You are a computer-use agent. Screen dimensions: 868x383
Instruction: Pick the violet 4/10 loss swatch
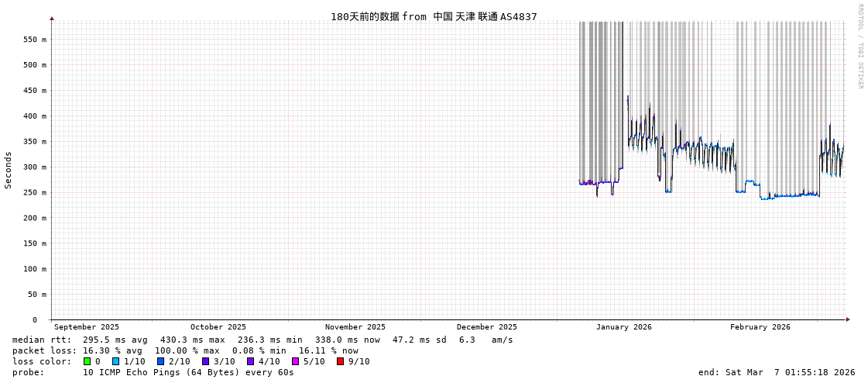point(250,361)
